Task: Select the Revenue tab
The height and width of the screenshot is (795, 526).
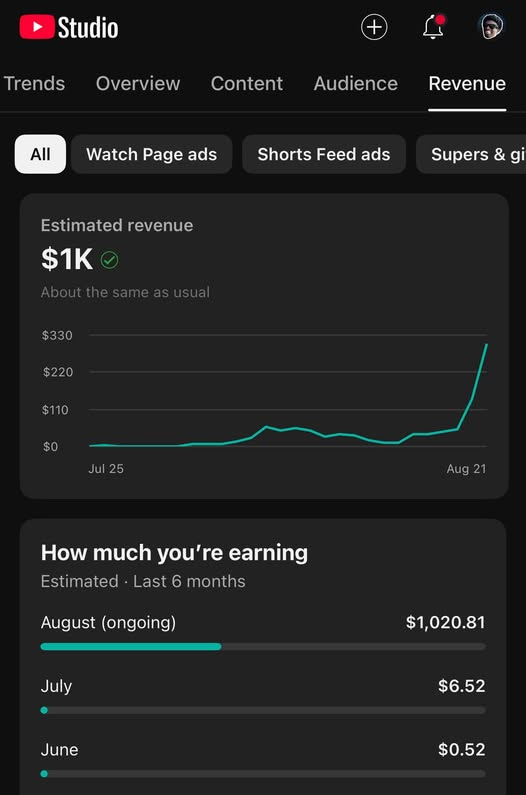Action: point(467,84)
